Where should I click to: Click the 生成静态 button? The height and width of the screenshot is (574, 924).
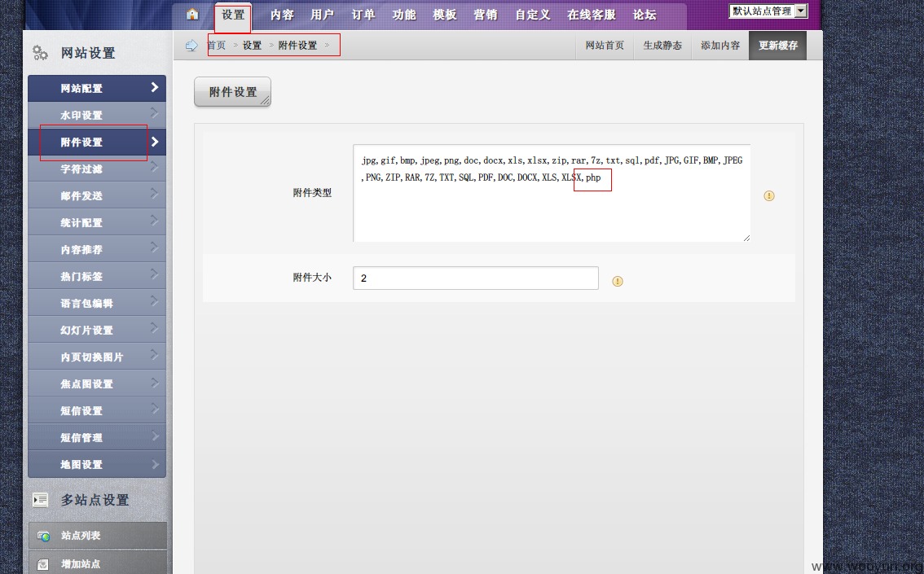click(662, 46)
